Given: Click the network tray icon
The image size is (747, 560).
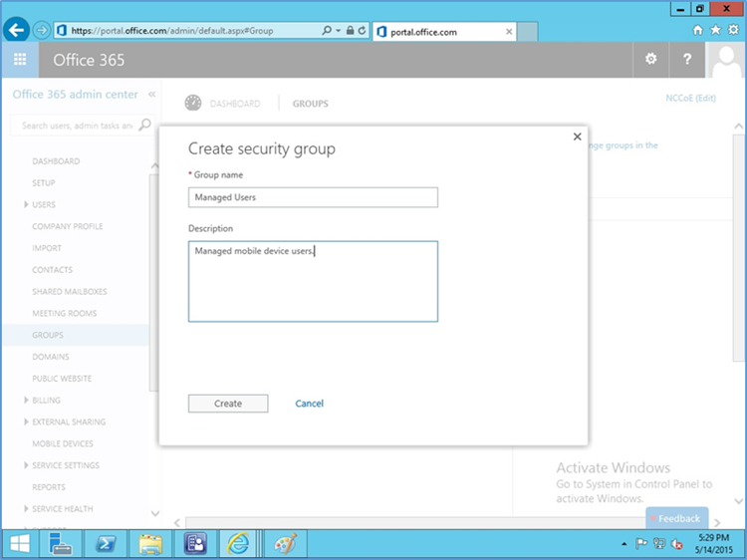Looking at the screenshot, I should [x=659, y=543].
